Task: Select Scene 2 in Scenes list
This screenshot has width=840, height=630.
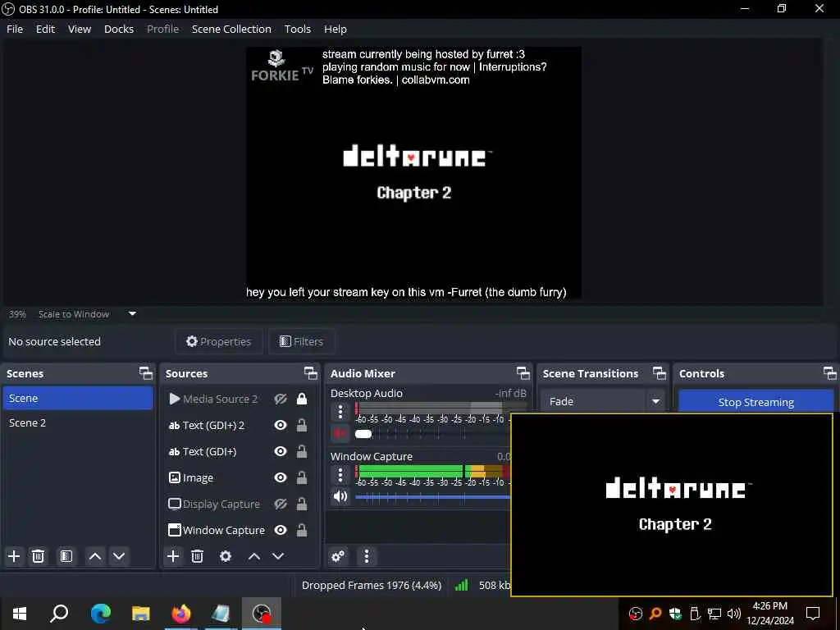Action: click(x=78, y=422)
